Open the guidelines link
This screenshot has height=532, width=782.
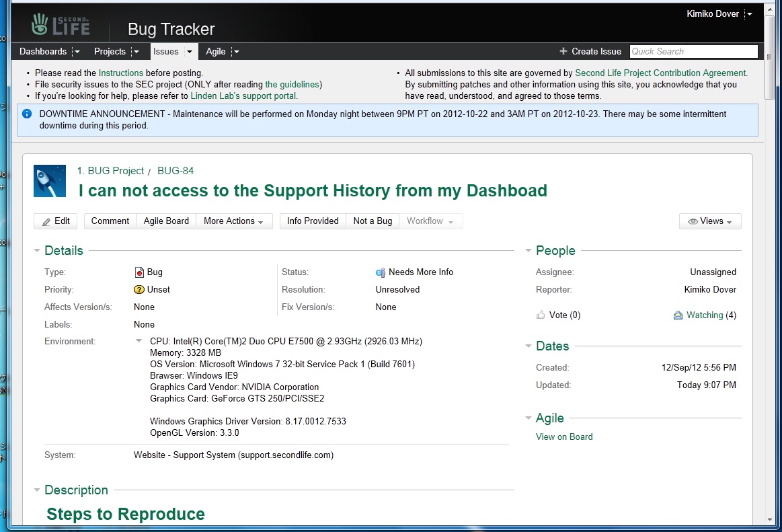point(292,84)
